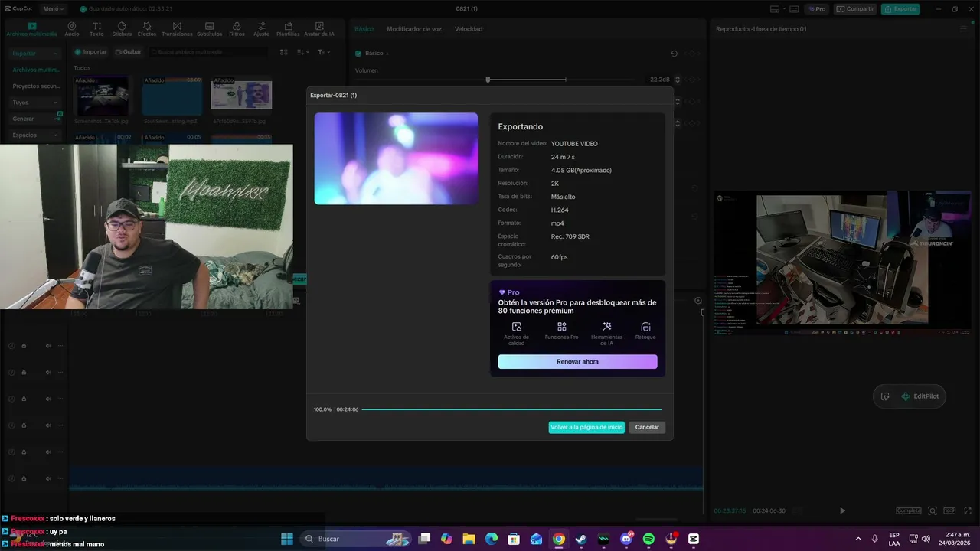Open the Filtros panel
980x551 pixels.
point(237,29)
